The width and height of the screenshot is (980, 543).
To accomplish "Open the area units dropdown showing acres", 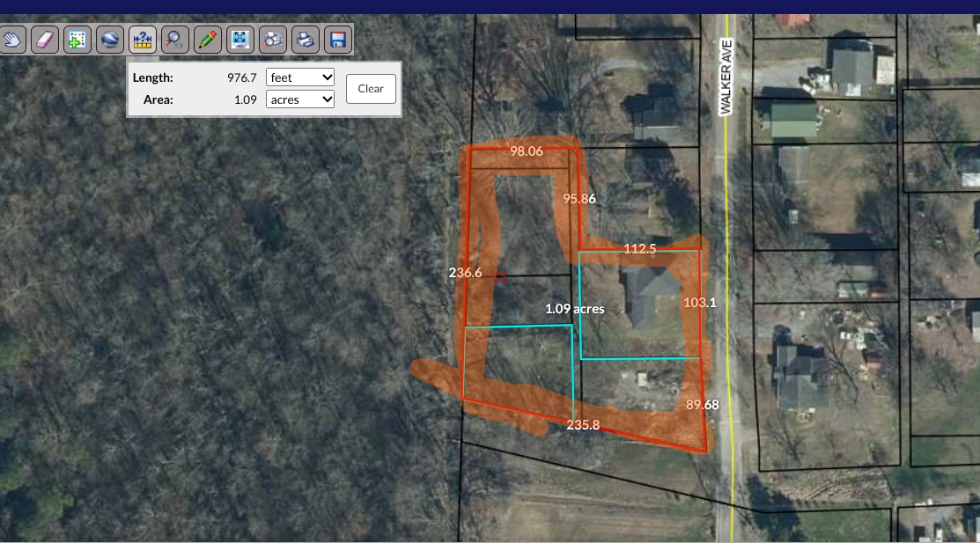I will click(300, 99).
